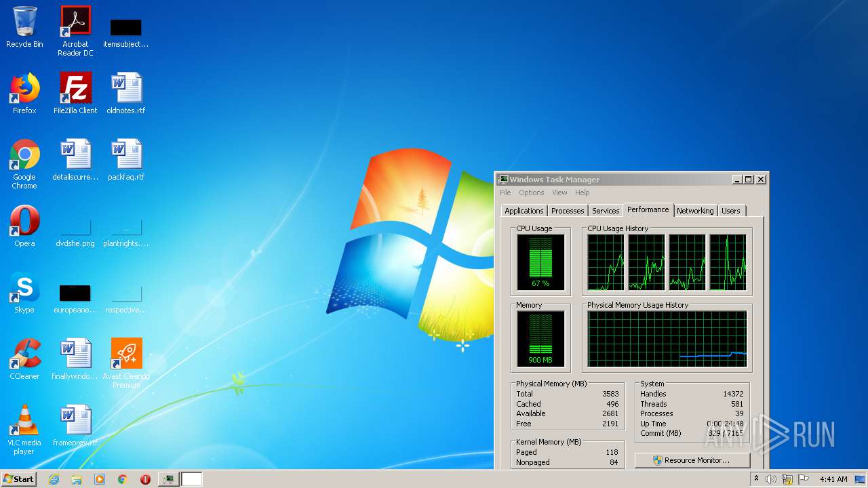This screenshot has width=868, height=488.
Task: Click the fourth CPU Usage History graph
Action: 728,262
